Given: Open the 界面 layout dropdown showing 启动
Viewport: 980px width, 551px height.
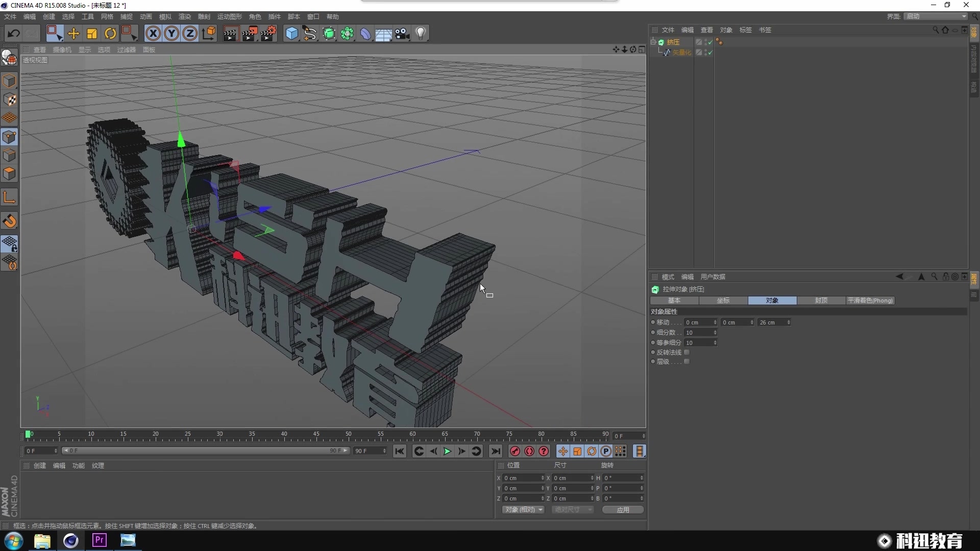Looking at the screenshot, I should (x=934, y=16).
